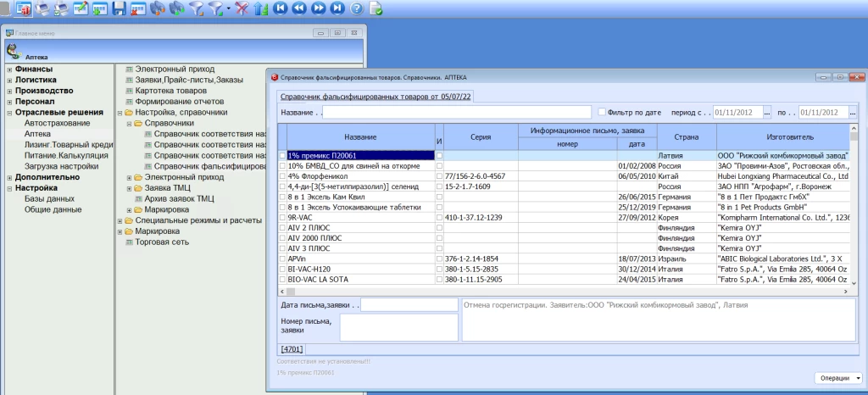Click the sort ascending arrow icon
Screen dimensions: 868x395
click(x=261, y=8)
